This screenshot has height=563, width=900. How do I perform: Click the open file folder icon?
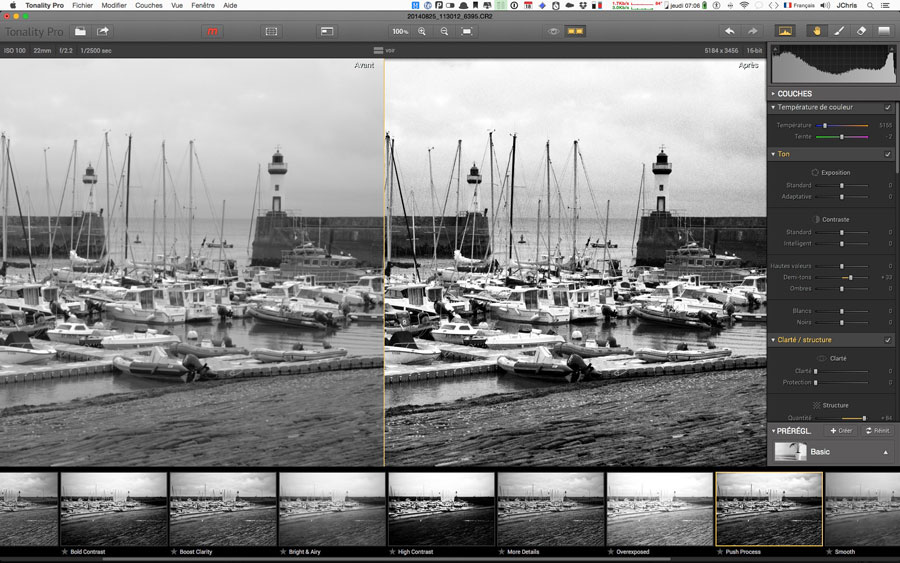point(80,31)
